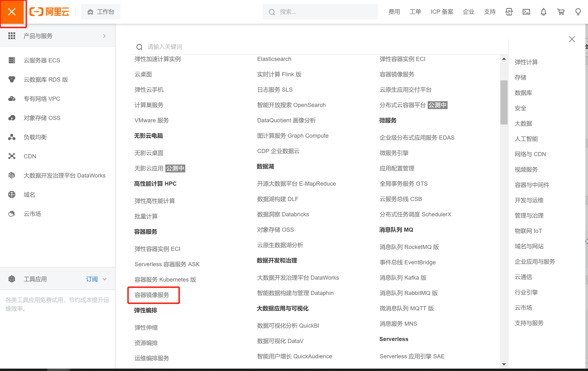
Task: Open the shopping cart icon
Action: click(561, 12)
